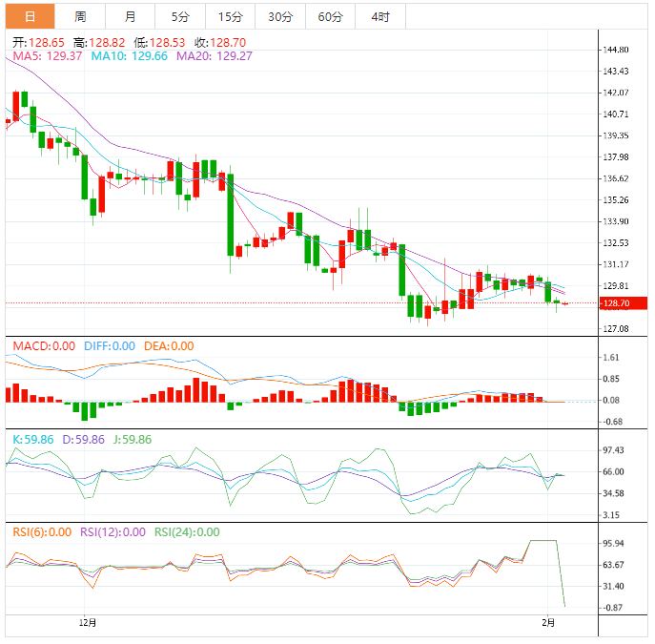Click the DEA:0.00 indicator label
Image resolution: width=655 pixels, height=644 pixels.
click(x=169, y=346)
